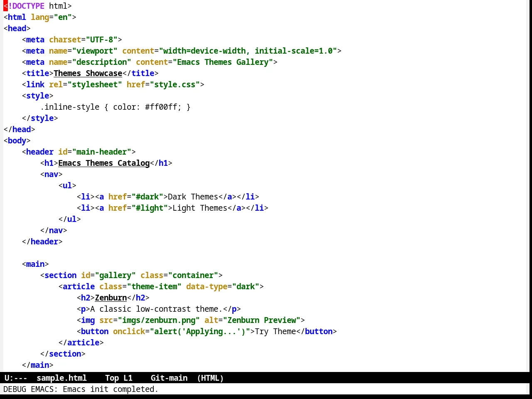Click the closing header tag
This screenshot has width=532, height=399.
tap(42, 241)
